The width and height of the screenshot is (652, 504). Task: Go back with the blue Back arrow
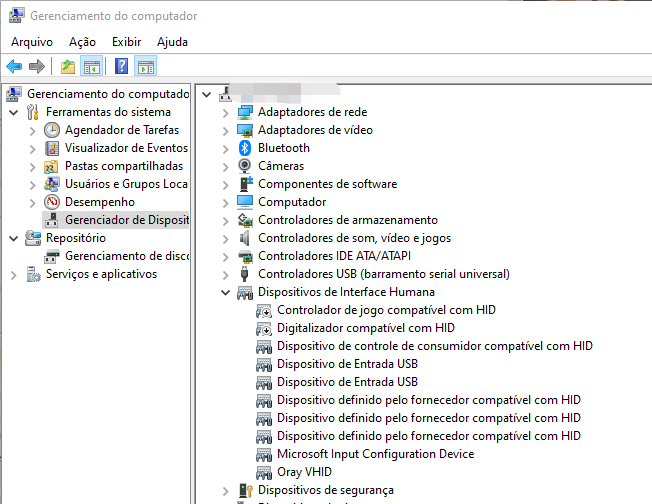(14, 67)
